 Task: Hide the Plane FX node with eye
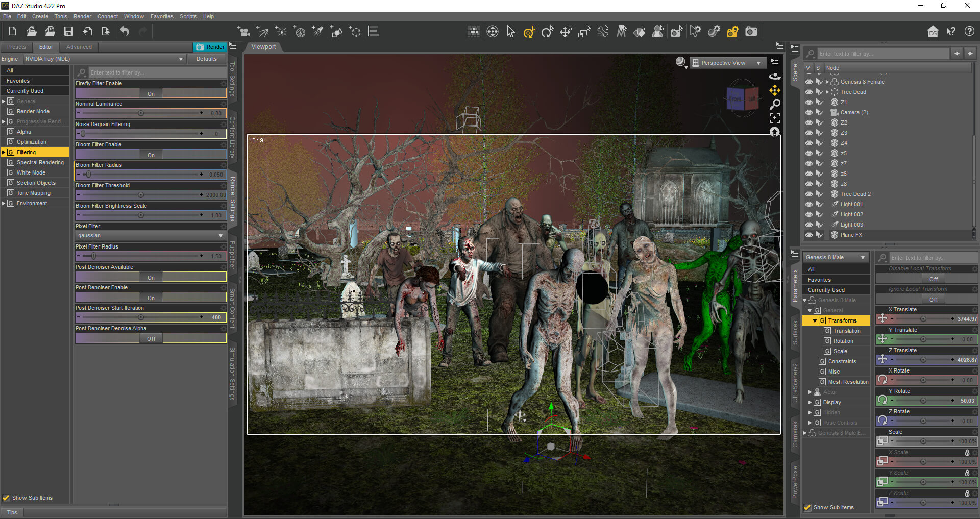click(809, 235)
